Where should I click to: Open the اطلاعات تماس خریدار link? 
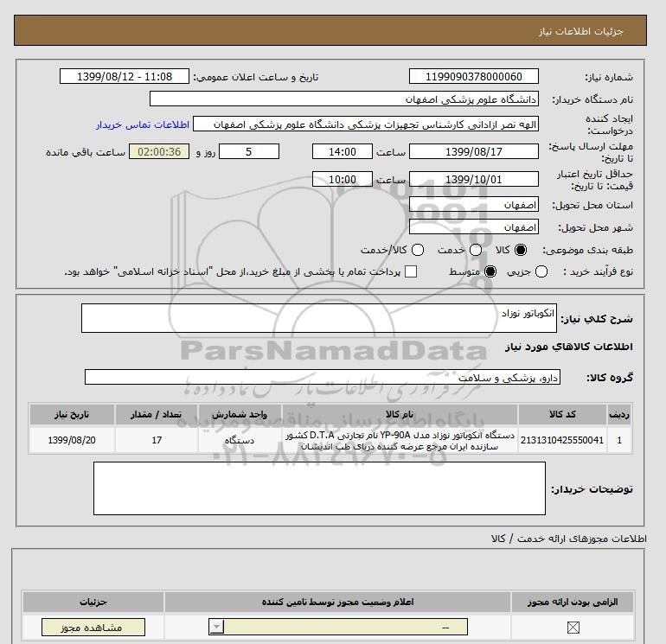(143, 124)
